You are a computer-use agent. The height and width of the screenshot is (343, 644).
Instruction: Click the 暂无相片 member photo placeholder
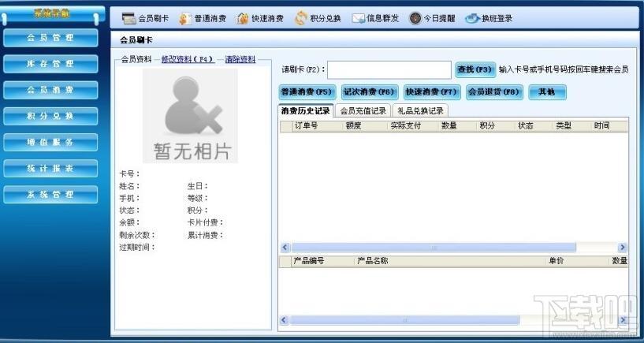point(190,115)
